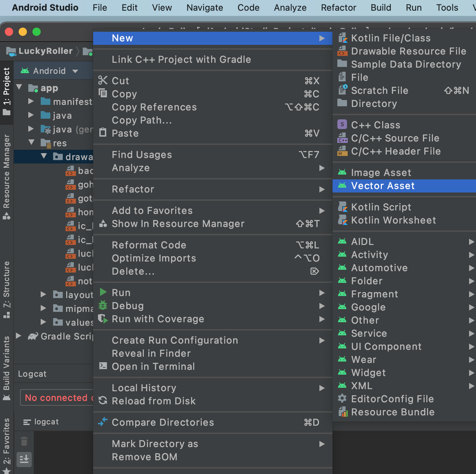Select Reveal in Finder option
The width and height of the screenshot is (476, 474).
pos(212,353)
